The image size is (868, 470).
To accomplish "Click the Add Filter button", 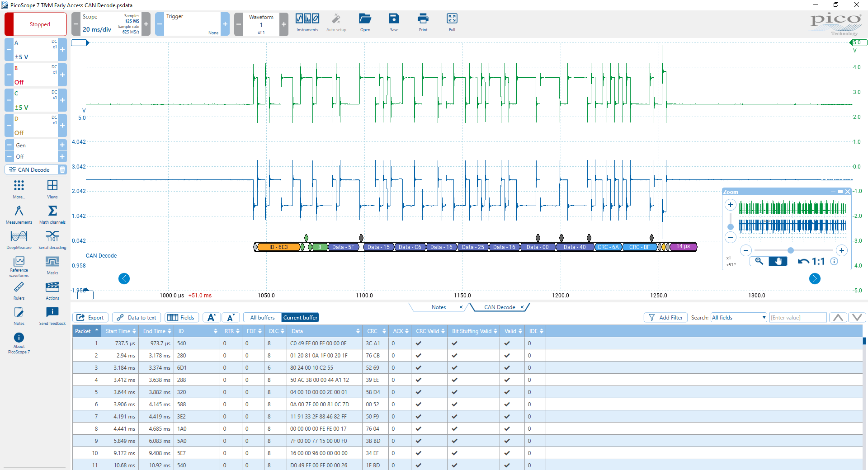I will [665, 317].
